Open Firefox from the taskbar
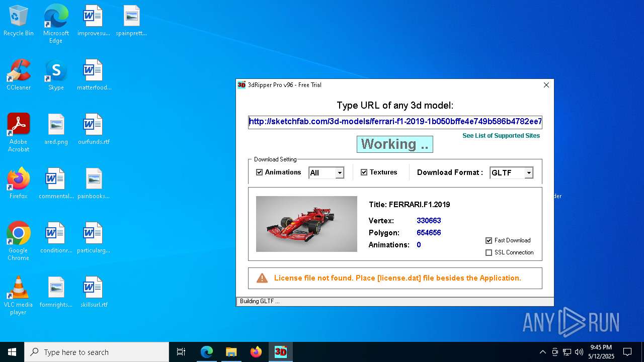The width and height of the screenshot is (644, 362). coord(256,352)
